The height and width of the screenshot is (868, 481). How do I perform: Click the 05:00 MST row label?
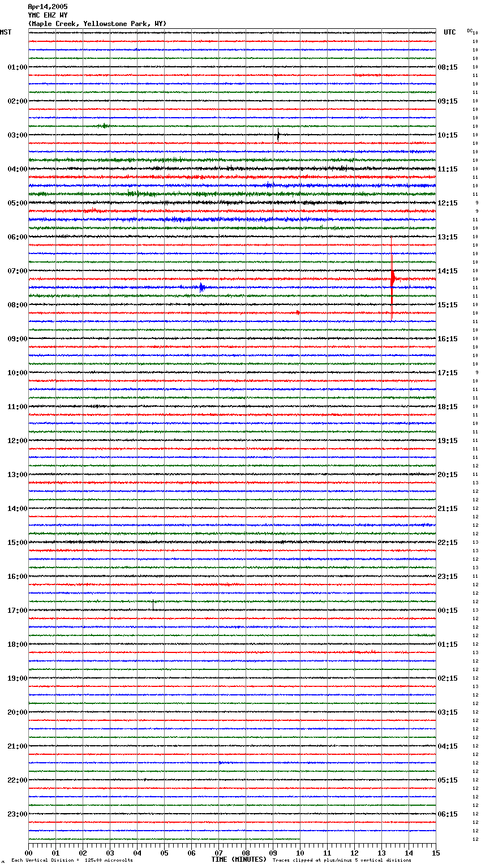coord(18,203)
